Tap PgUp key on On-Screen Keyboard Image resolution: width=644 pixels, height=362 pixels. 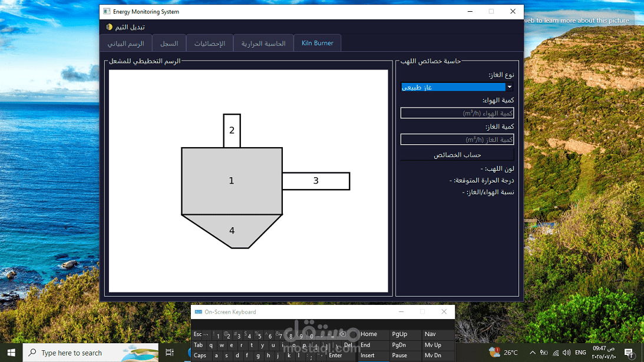[405, 334]
